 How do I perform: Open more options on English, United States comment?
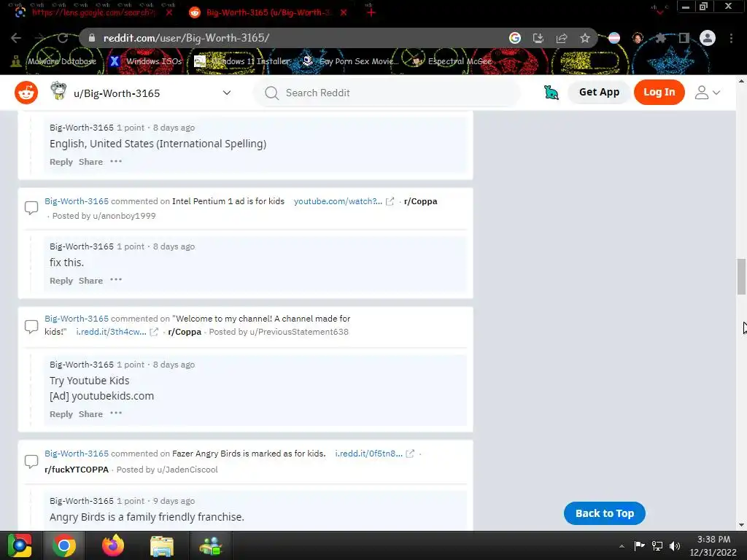click(116, 161)
